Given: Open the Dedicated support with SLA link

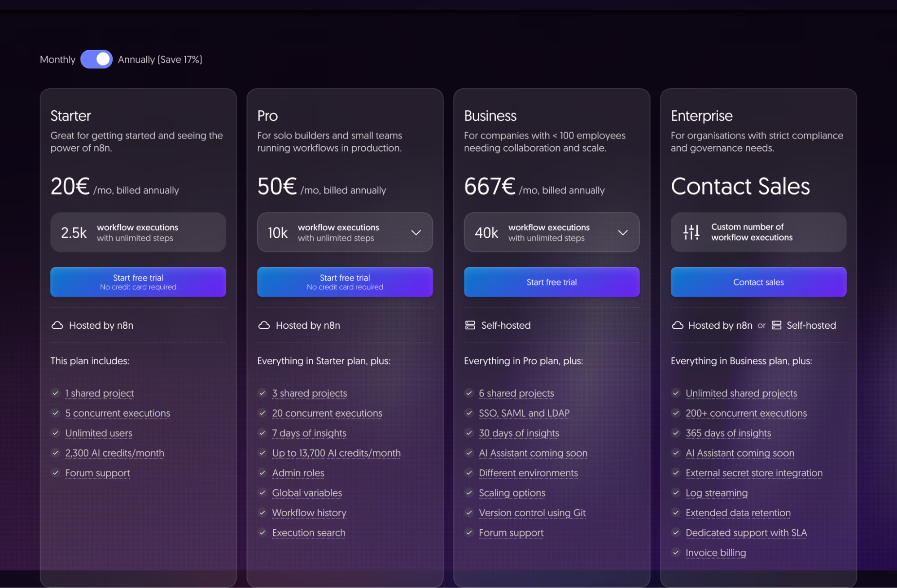Looking at the screenshot, I should pyautogui.click(x=746, y=533).
